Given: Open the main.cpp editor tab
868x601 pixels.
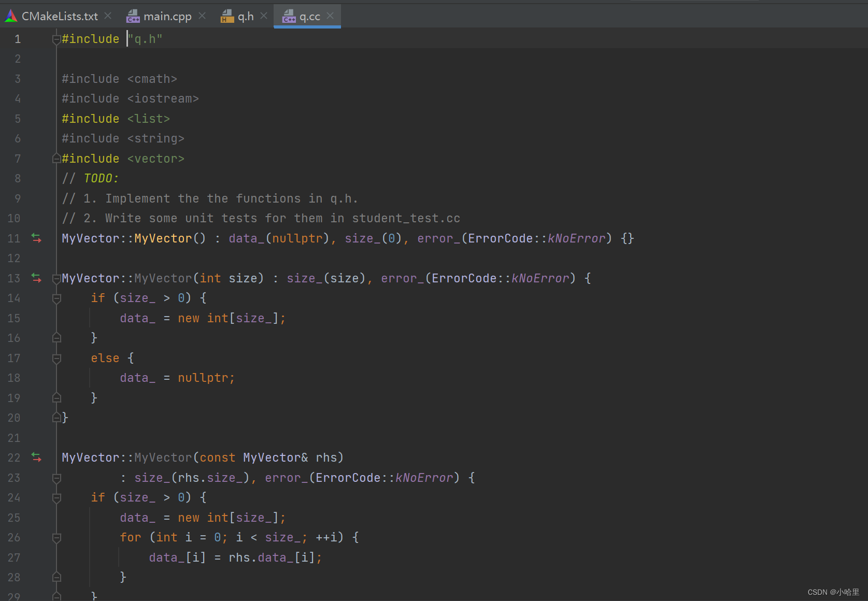Looking at the screenshot, I should coord(167,16).
